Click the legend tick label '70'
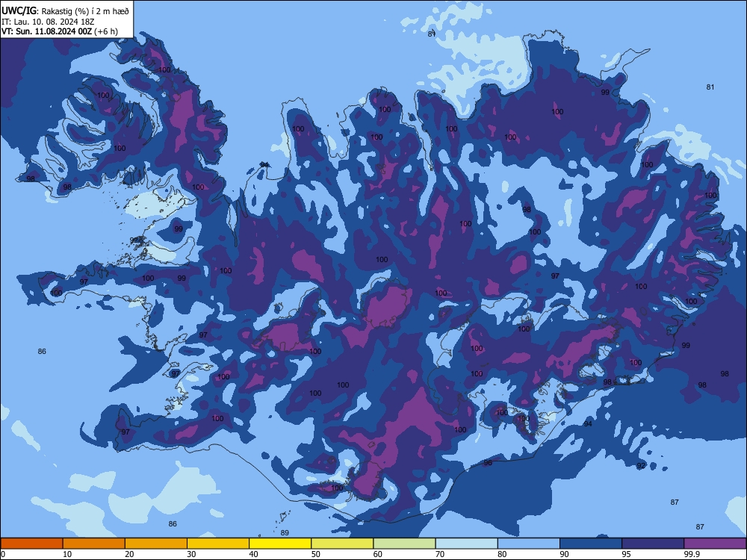Screen dimensions: 747x560 (440, 554)
